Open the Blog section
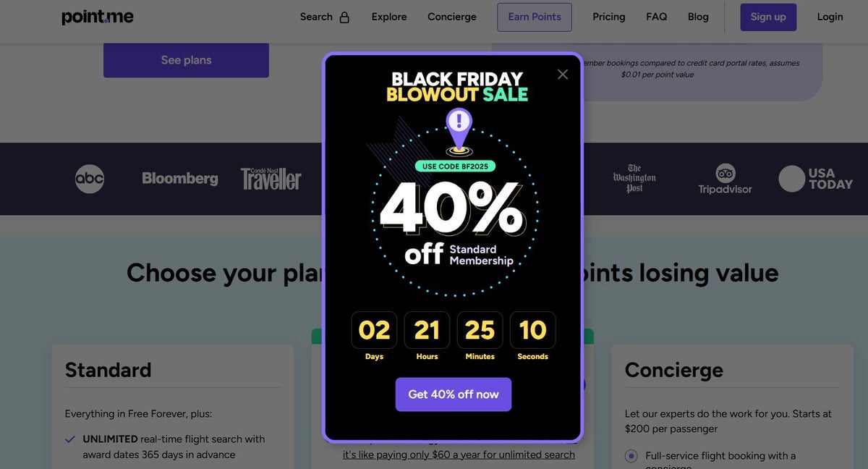868x469 pixels. coord(698,16)
